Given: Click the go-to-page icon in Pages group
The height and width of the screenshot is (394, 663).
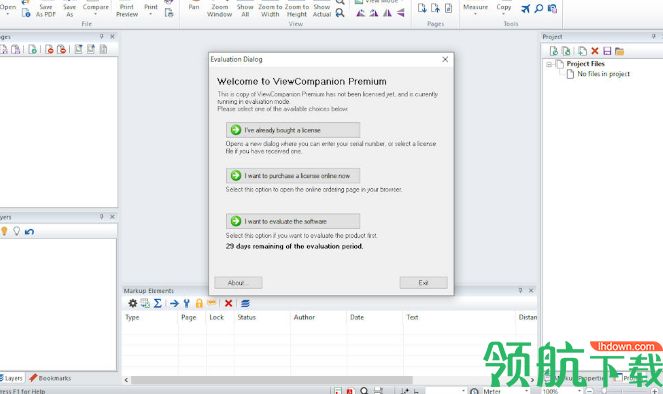Looking at the screenshot, I should click(x=448, y=8).
